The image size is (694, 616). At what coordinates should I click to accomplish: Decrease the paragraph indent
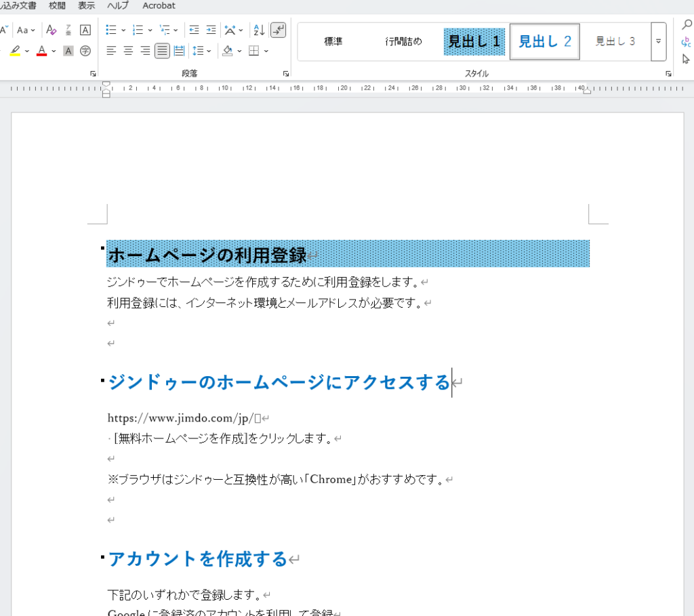coord(194,30)
